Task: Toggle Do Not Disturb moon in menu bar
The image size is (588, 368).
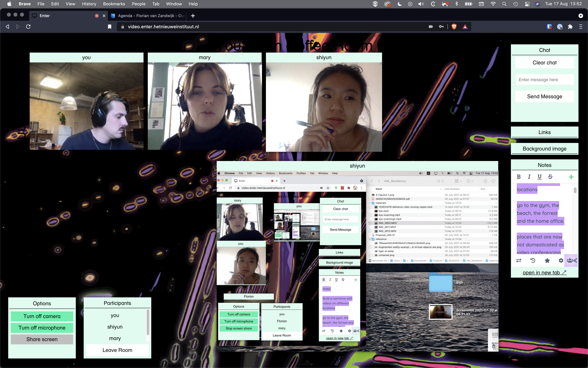Action: (x=399, y=4)
